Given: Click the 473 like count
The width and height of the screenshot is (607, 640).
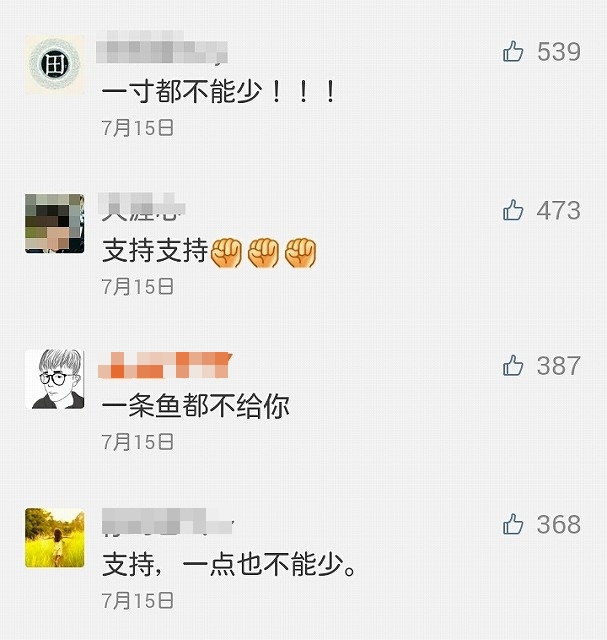Looking at the screenshot, I should pos(558,211).
